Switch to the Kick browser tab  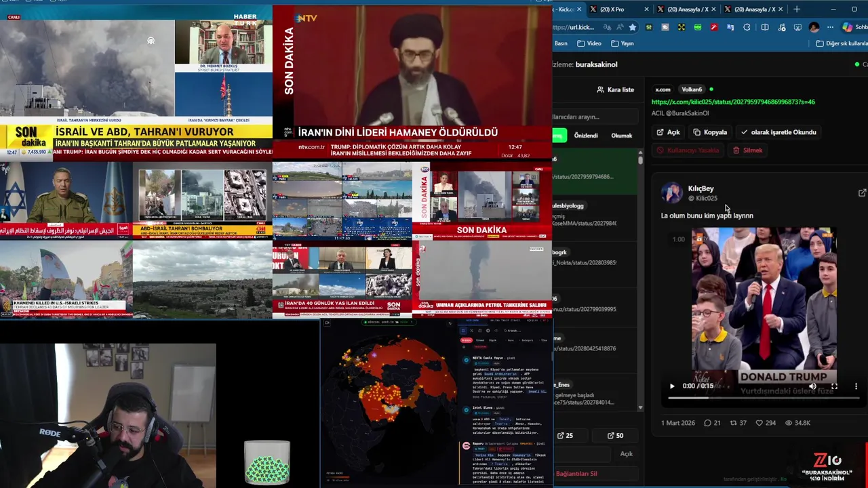pyautogui.click(x=566, y=9)
